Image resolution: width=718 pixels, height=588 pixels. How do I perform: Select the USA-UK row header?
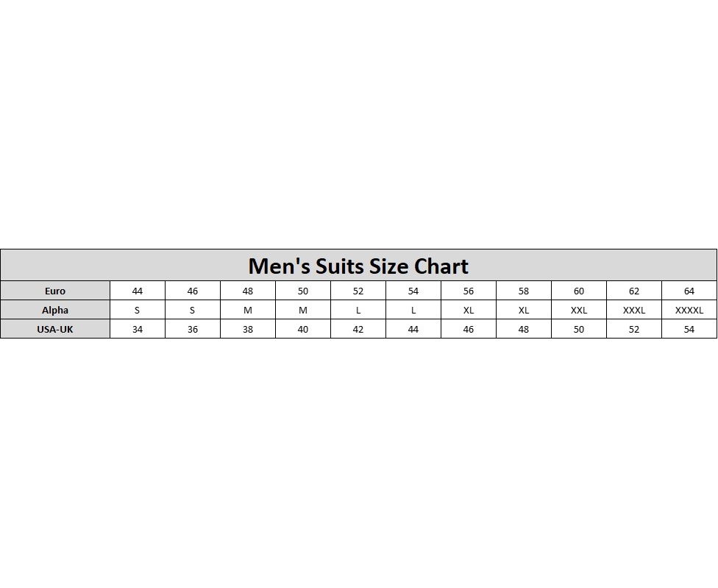pos(55,329)
